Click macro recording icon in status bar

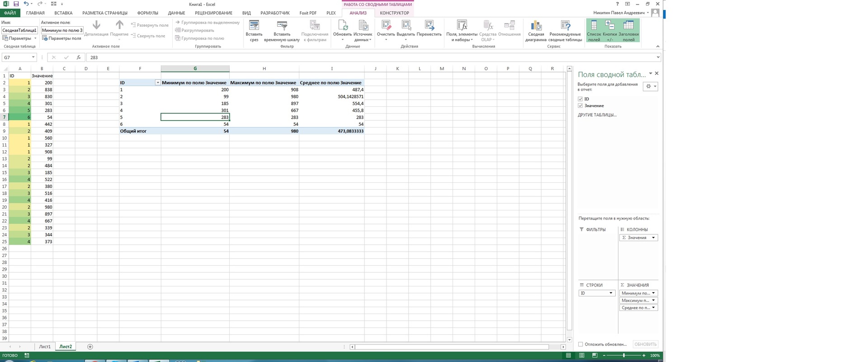[27, 356]
